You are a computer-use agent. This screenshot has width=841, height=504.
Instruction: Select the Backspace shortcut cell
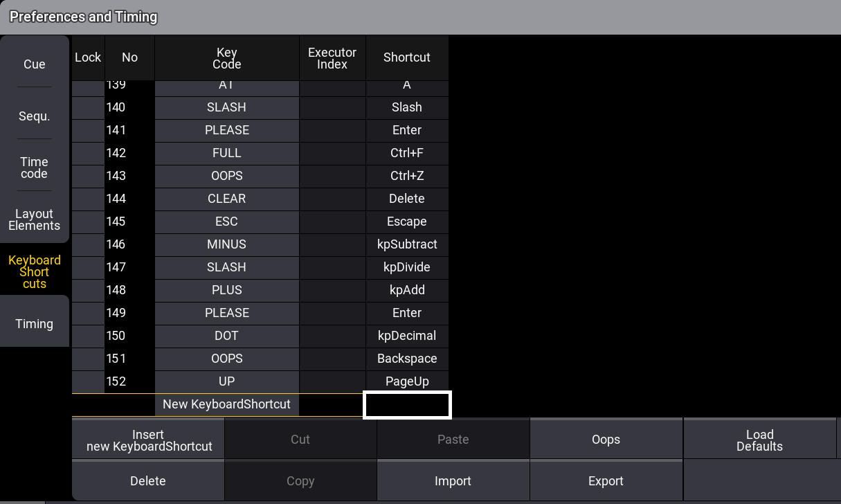(407, 359)
